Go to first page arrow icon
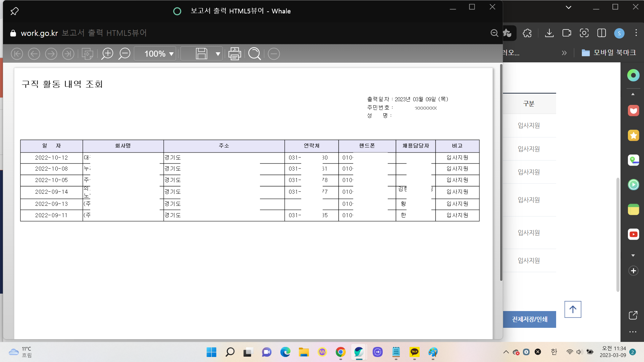 pos(17,54)
